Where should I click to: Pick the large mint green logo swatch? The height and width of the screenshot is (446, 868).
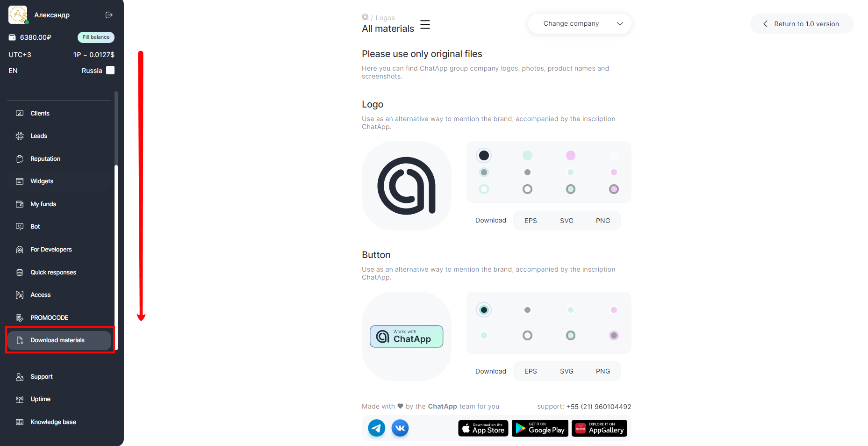coord(527,155)
